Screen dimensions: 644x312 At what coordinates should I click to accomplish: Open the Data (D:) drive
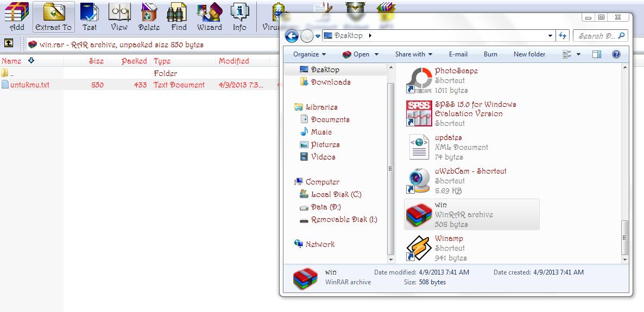[326, 207]
